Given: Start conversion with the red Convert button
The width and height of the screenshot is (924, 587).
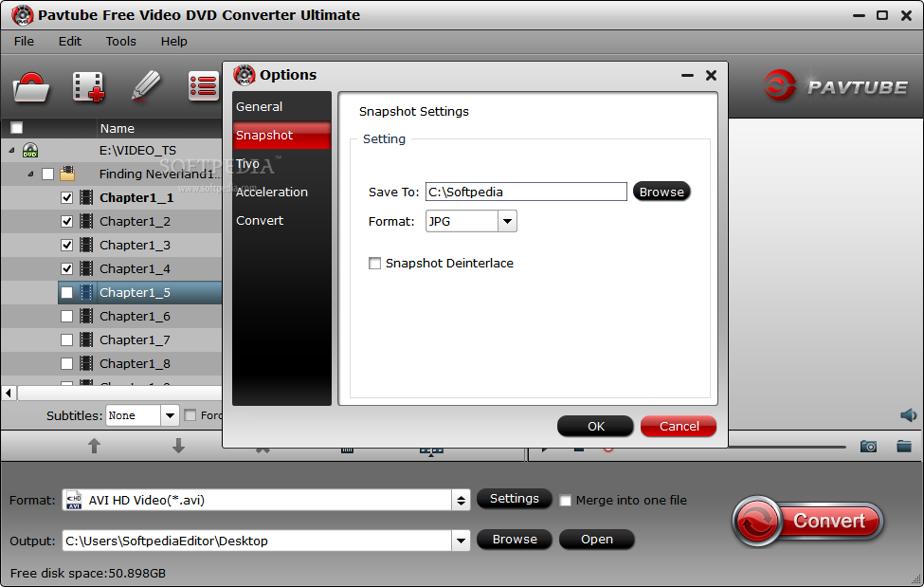Looking at the screenshot, I should pos(808,521).
